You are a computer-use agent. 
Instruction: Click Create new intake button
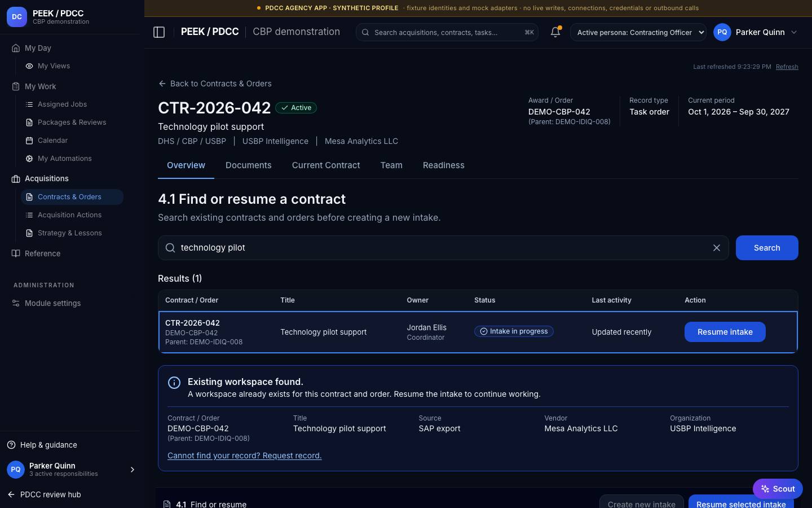[x=642, y=502]
